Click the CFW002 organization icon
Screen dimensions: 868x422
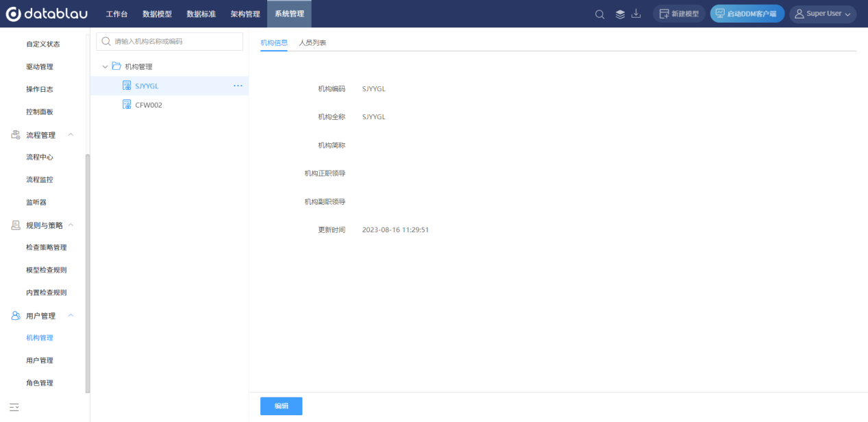pyautogui.click(x=127, y=105)
